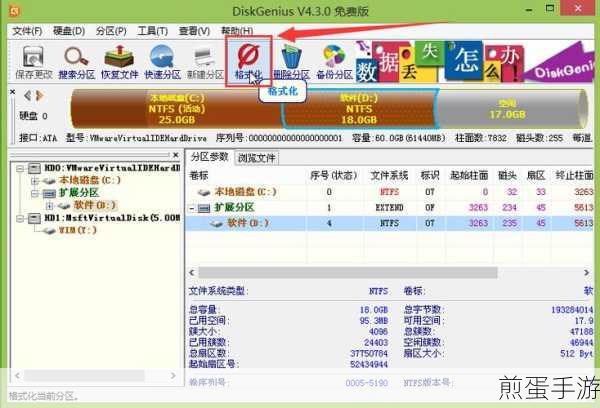Open the 硬盘(D) menu
The width and height of the screenshot is (600, 408).
(x=69, y=31)
